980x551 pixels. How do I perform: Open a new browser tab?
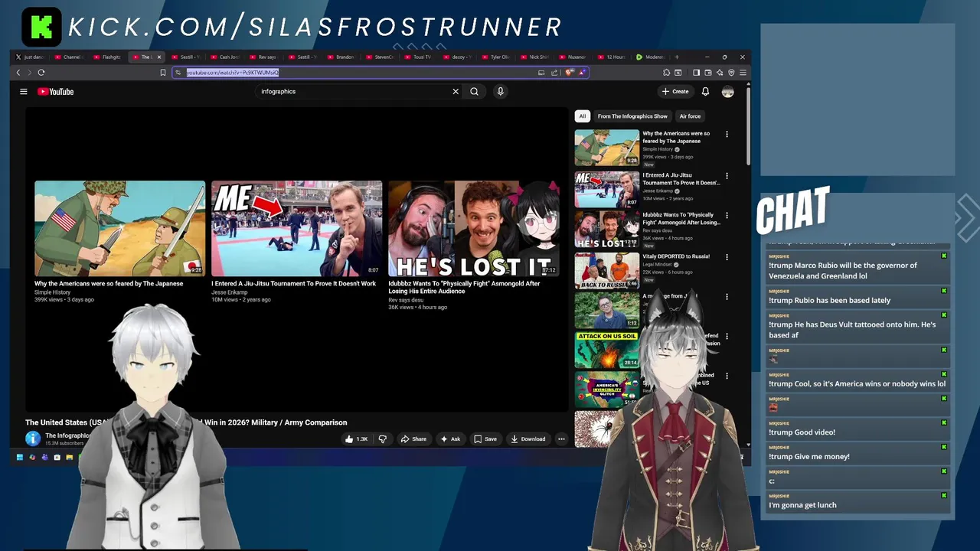click(x=676, y=57)
